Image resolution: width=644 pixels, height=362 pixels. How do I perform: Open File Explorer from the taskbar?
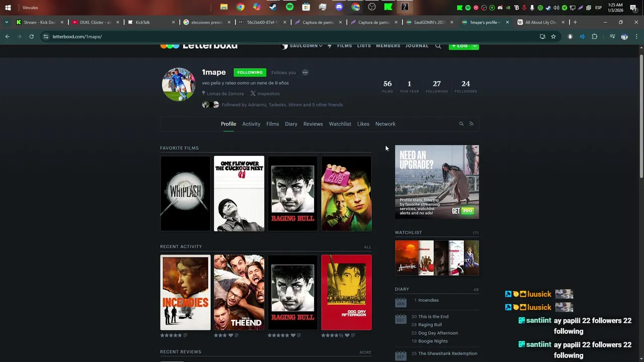(224, 7)
